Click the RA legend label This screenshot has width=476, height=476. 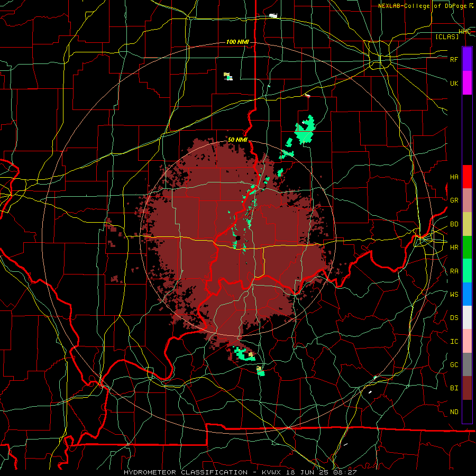tap(454, 271)
